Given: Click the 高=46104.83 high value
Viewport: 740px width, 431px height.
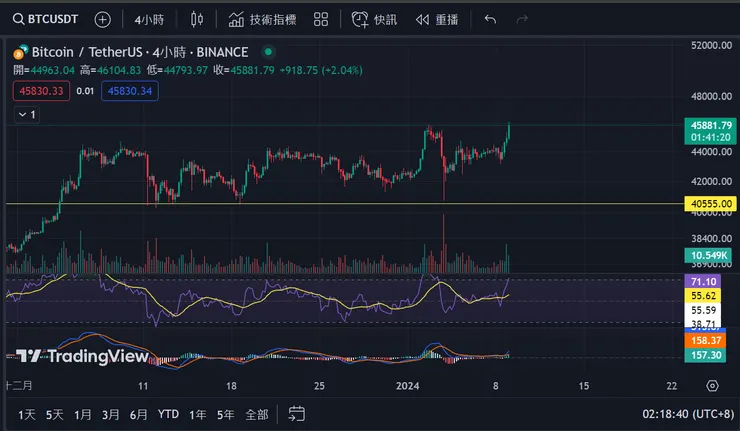Looking at the screenshot, I should (x=110, y=70).
